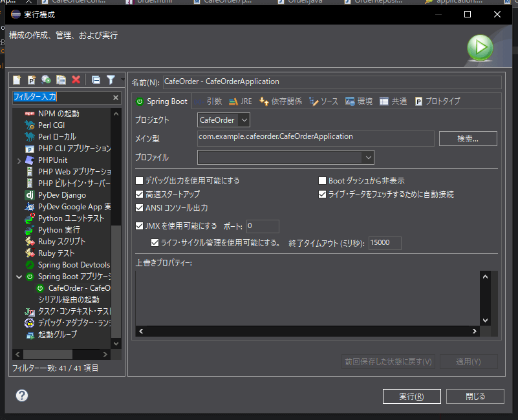Click the new launch configuration icon
The height and width of the screenshot is (420, 518).
pos(17,79)
